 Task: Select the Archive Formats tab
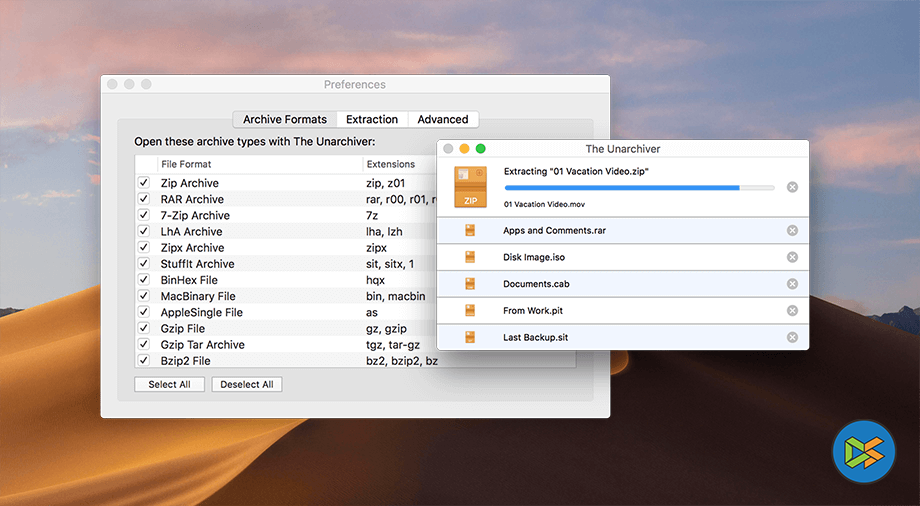tap(284, 119)
